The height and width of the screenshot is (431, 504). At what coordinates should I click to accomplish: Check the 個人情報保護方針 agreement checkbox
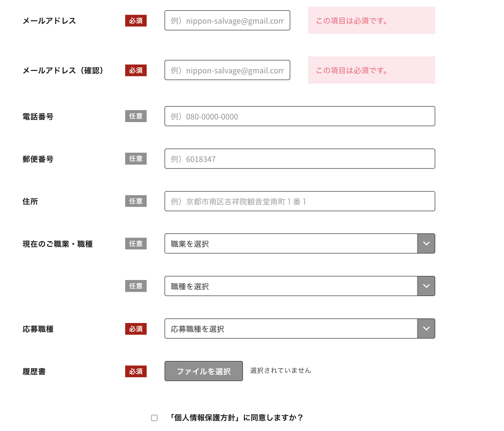pyautogui.click(x=154, y=418)
